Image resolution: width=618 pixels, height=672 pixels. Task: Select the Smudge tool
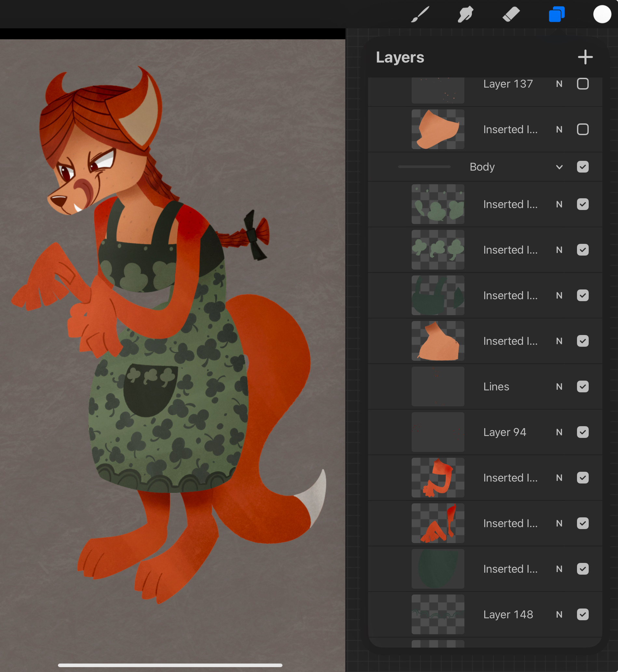point(465,14)
